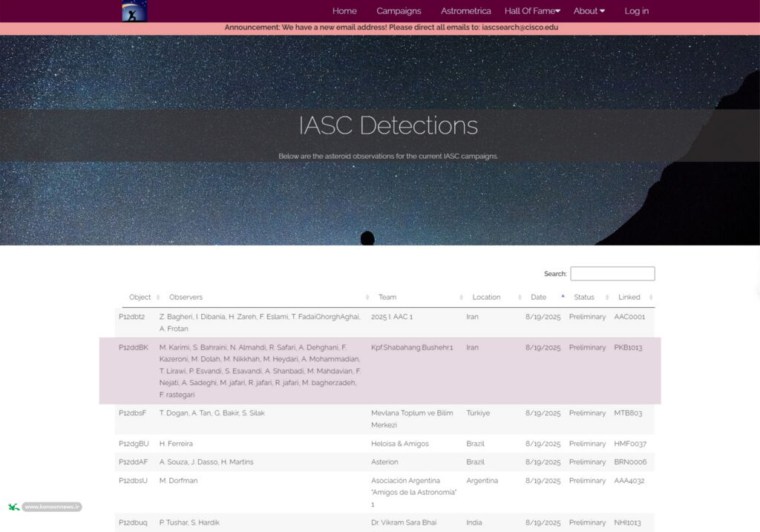
Task: Click linked ID MTB803
Action: (628, 413)
